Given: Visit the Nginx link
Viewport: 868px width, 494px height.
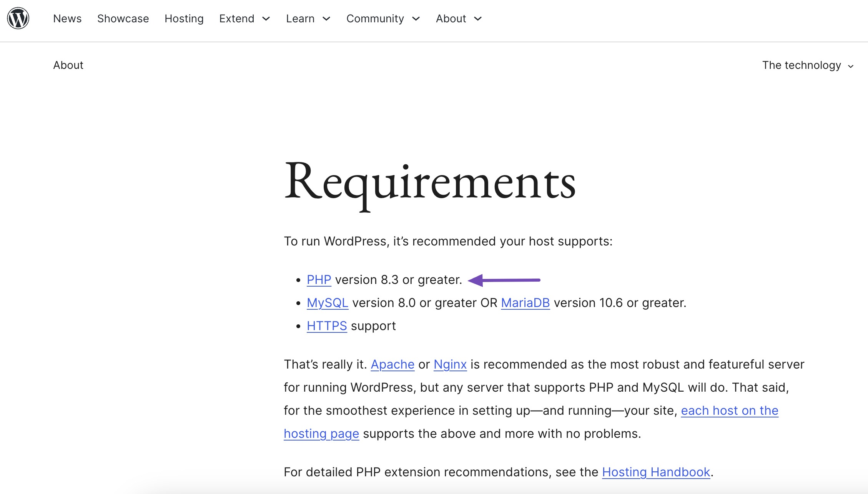Looking at the screenshot, I should [450, 365].
